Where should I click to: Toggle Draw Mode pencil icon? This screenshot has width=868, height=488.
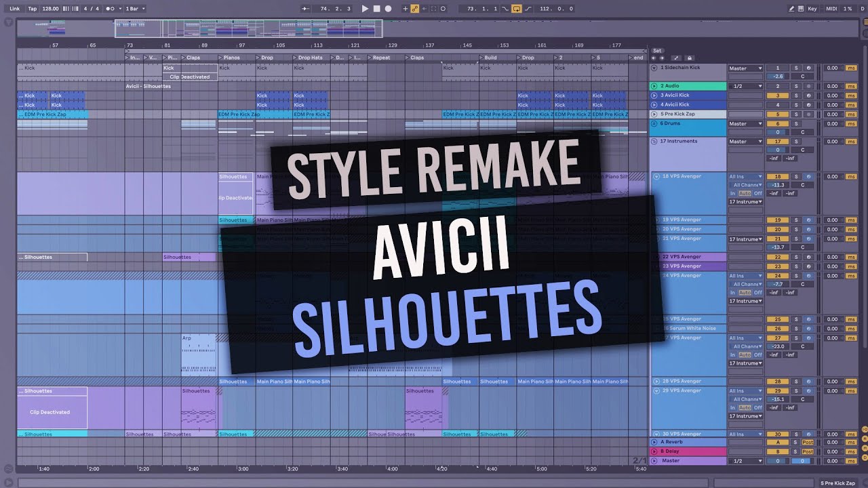[x=791, y=9]
